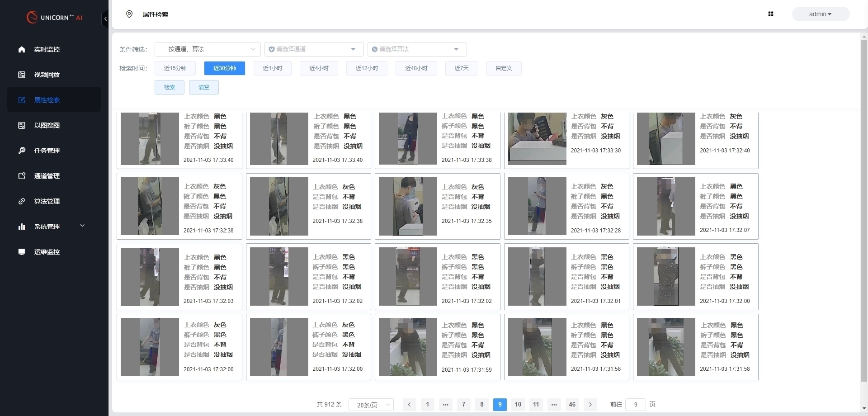Collapse the sidebar with the arrow handle
The height and width of the screenshot is (416, 868).
[x=105, y=19]
